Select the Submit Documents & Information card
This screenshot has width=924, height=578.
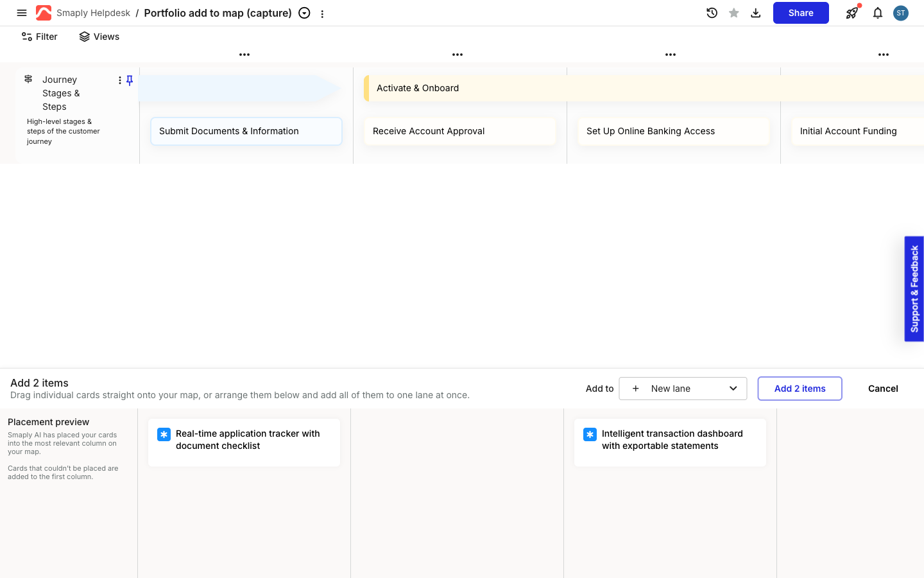click(x=246, y=131)
